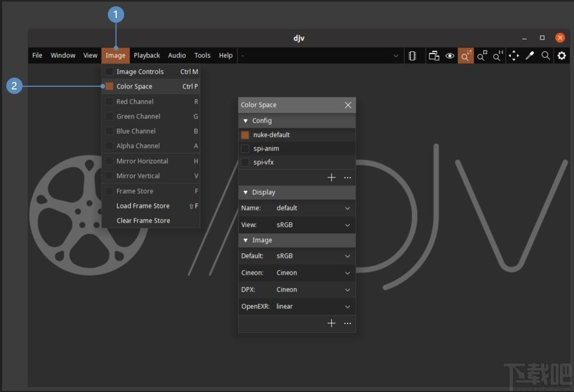Toggle the pan/move arrows tool
This screenshot has height=392, width=574.
[x=513, y=56]
